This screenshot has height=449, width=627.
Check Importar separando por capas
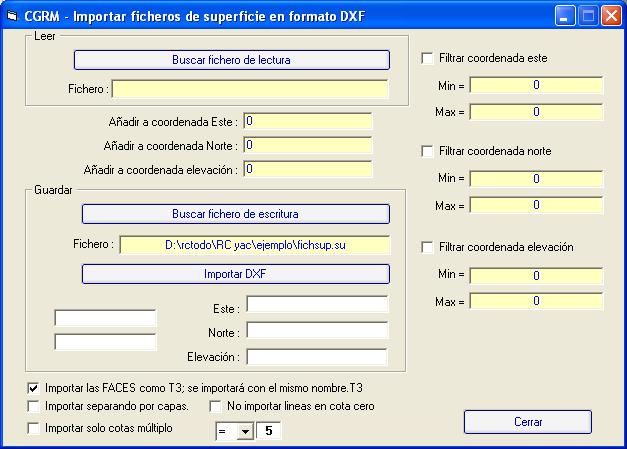(34, 406)
